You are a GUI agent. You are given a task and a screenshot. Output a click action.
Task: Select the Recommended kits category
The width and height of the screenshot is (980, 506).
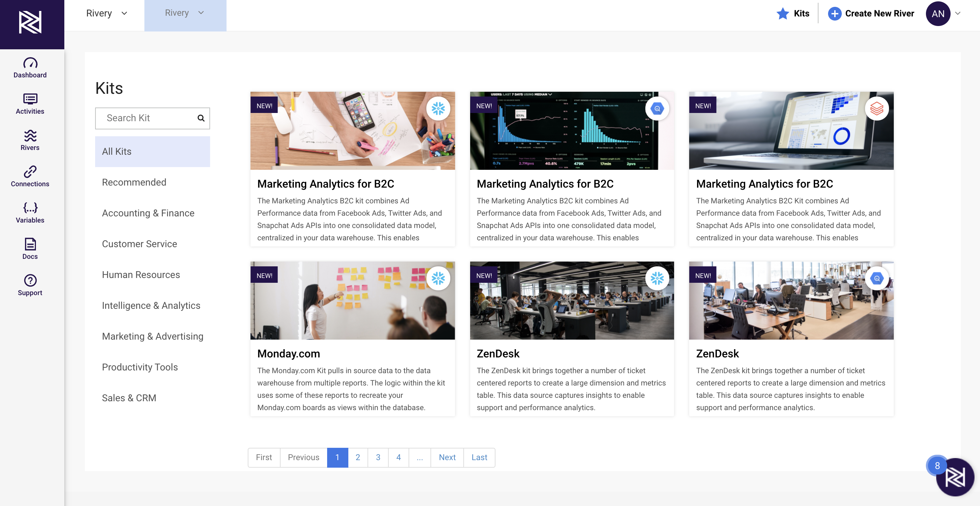tap(134, 182)
